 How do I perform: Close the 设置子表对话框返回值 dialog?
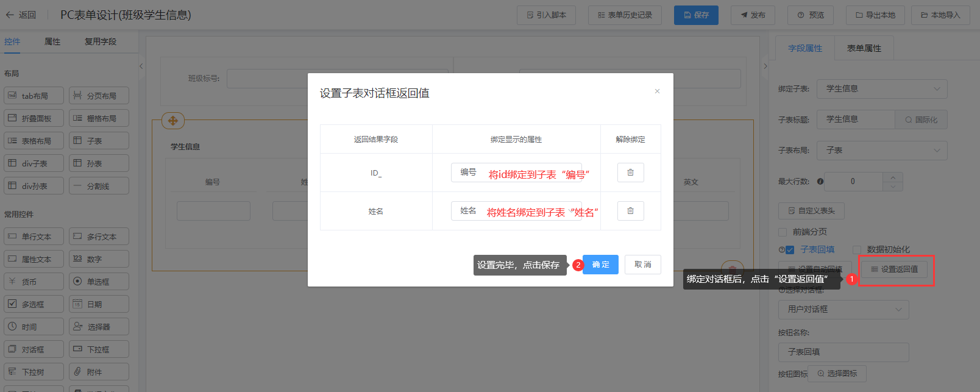click(x=657, y=91)
